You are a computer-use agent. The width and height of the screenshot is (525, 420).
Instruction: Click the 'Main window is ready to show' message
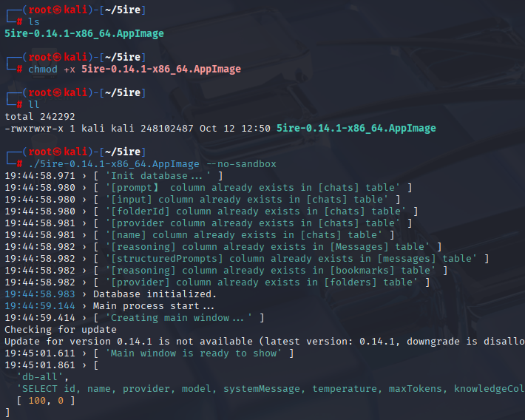pyautogui.click(x=195, y=353)
